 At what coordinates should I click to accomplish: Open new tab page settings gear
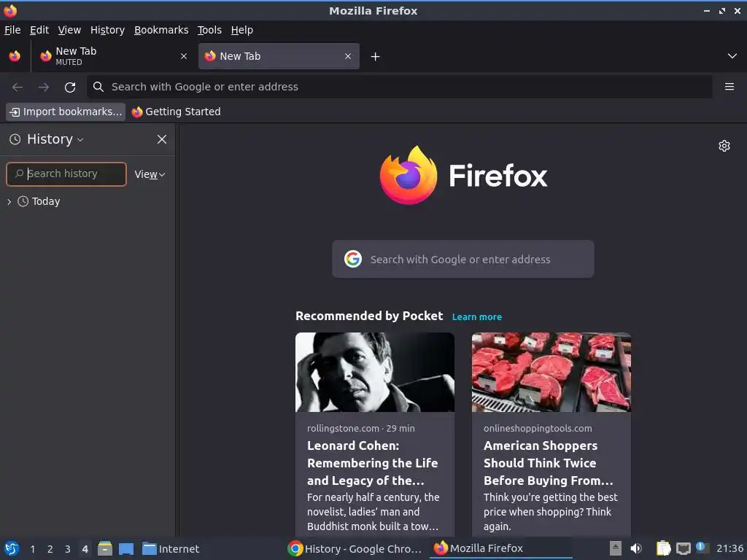point(724,146)
